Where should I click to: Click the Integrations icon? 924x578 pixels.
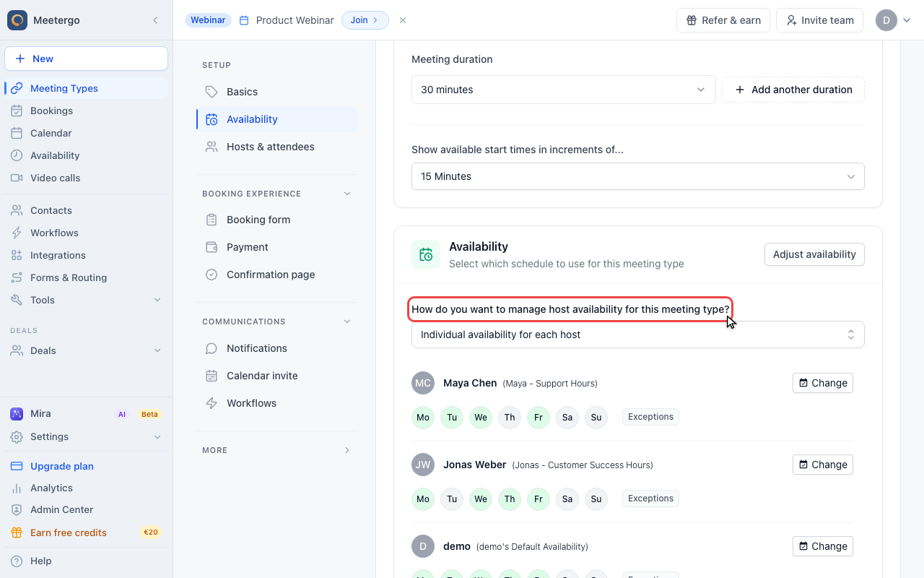click(17, 255)
